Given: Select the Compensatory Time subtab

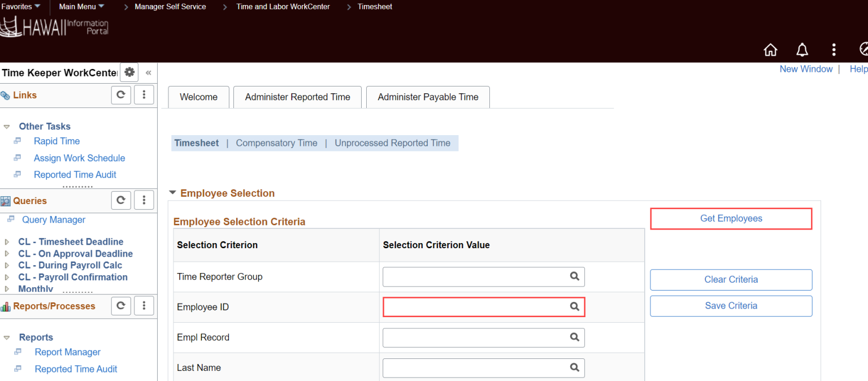Looking at the screenshot, I should pyautogui.click(x=276, y=142).
